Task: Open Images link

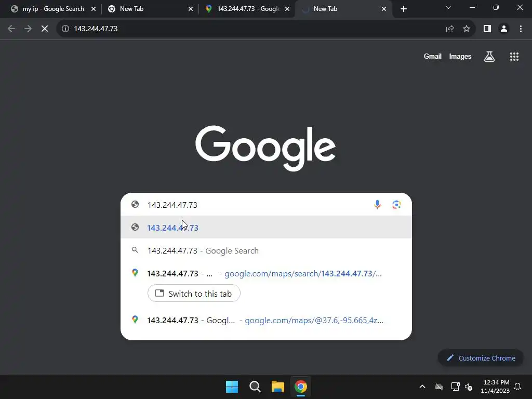Action: (460, 57)
